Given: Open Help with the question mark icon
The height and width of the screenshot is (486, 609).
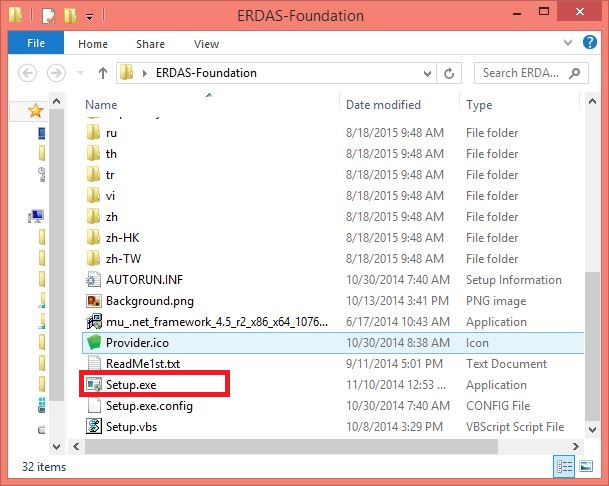Looking at the screenshot, I should (590, 42).
